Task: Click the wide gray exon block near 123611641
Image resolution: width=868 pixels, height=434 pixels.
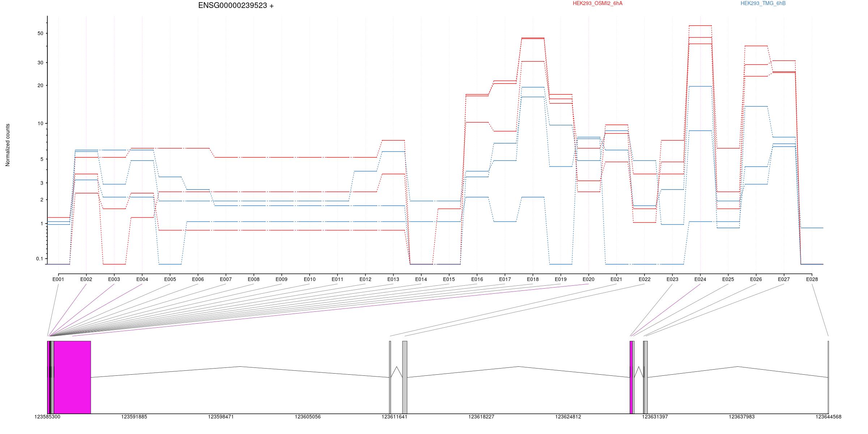Action: (x=405, y=377)
